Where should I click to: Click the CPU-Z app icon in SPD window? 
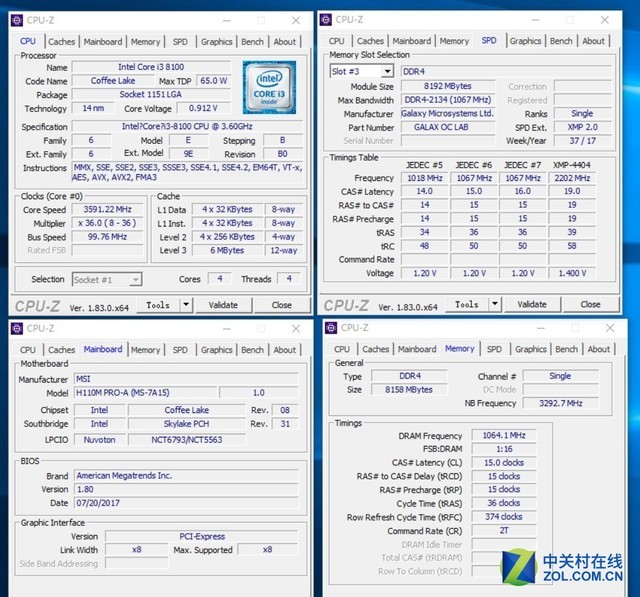tap(326, 20)
